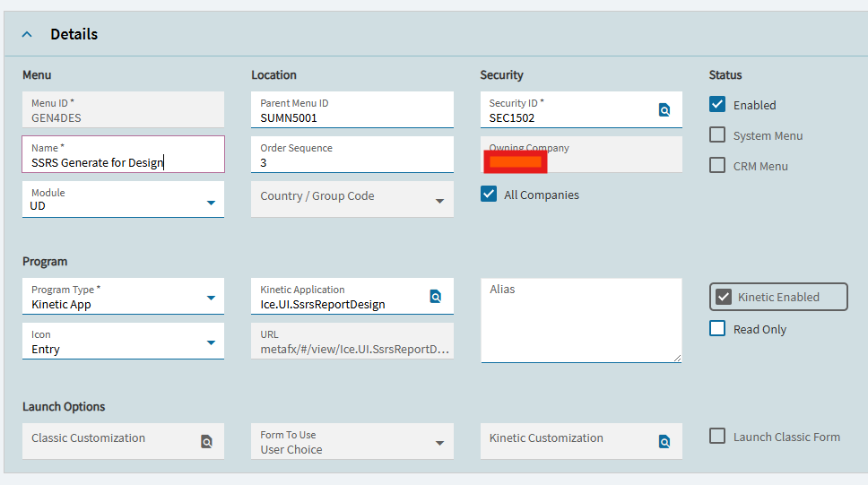
Task: Enable the System Menu checkbox
Action: (x=717, y=135)
